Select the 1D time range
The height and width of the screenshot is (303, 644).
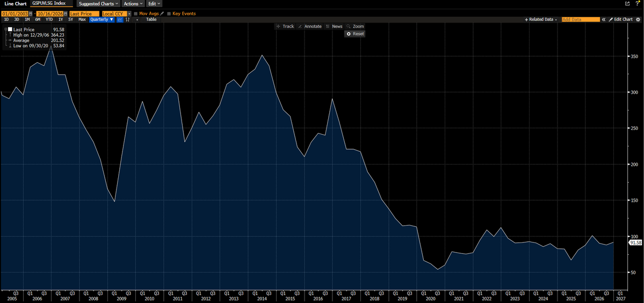(x=6, y=19)
